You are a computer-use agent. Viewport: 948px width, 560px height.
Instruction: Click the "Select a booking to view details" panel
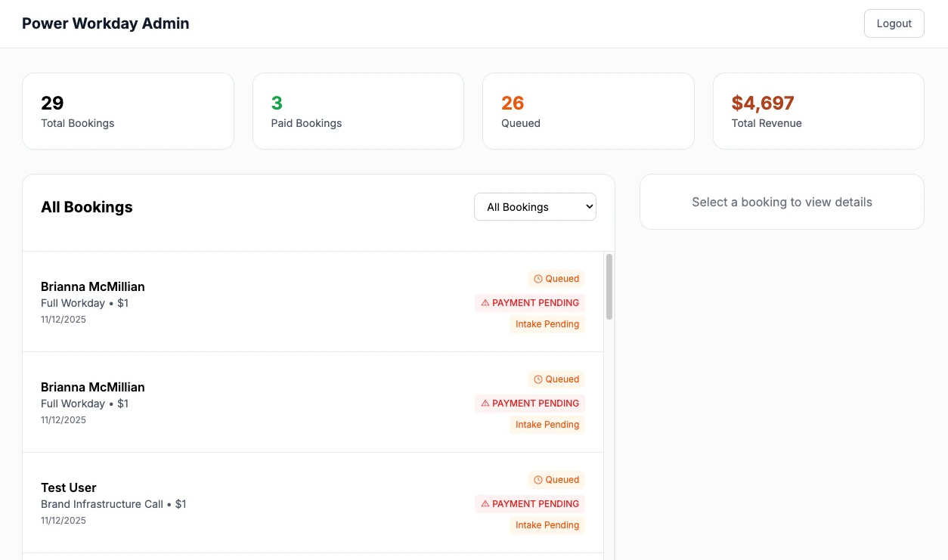[782, 202]
